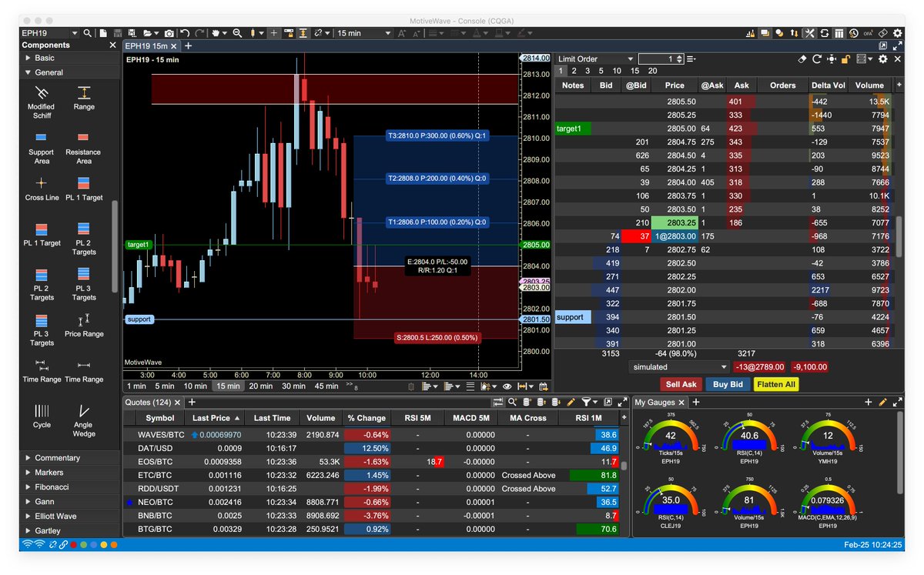Image resolution: width=924 pixels, height=575 pixels.
Task: Switch chart to 5 min bar size
Action: [165, 386]
